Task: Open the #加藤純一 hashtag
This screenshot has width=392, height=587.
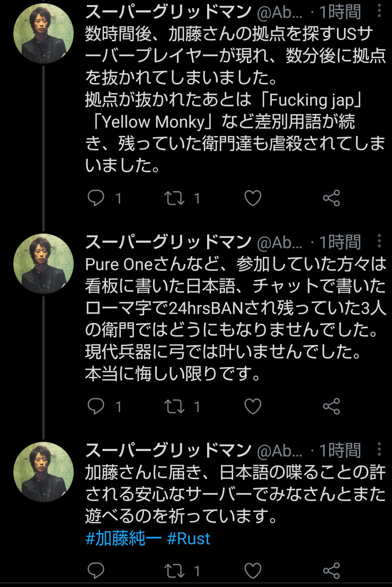Action: [x=123, y=538]
